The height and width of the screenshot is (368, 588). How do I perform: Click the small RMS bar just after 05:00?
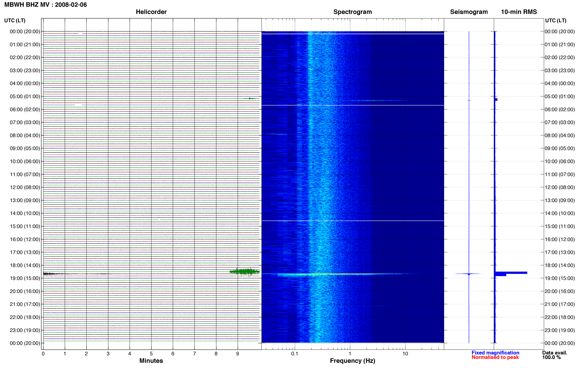[496, 99]
